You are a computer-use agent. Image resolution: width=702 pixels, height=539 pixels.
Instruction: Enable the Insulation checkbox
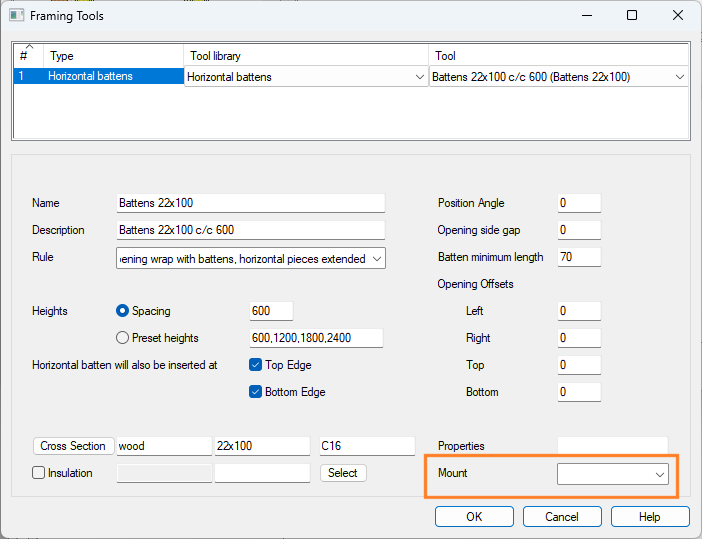39,473
